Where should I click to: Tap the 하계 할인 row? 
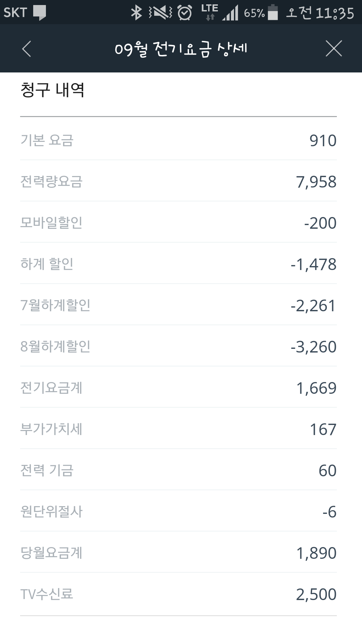pyautogui.click(x=178, y=264)
